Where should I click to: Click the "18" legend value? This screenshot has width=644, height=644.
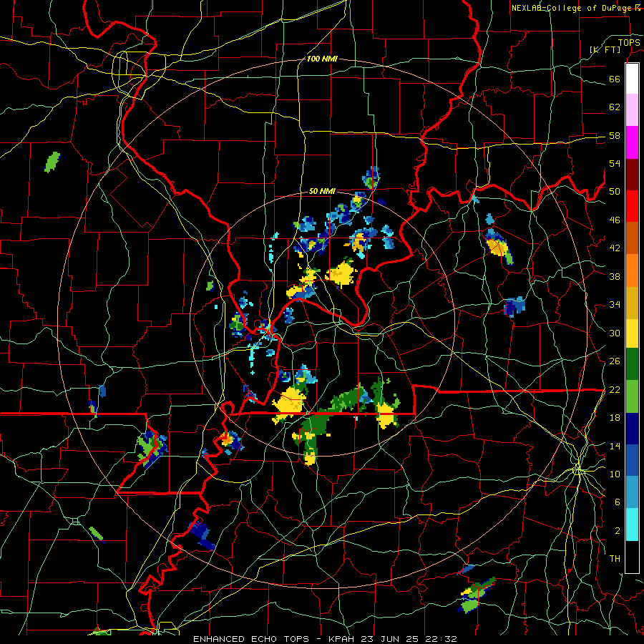(615, 418)
